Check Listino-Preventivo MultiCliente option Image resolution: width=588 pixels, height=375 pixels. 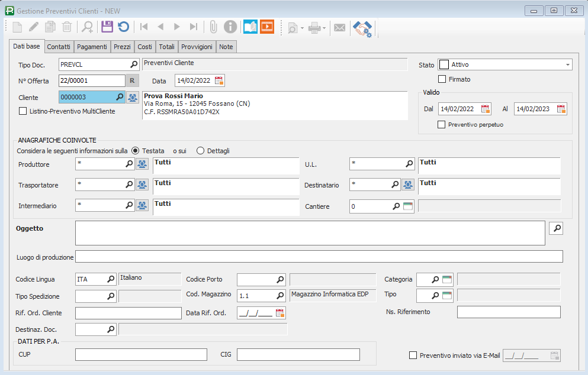pyautogui.click(x=23, y=111)
